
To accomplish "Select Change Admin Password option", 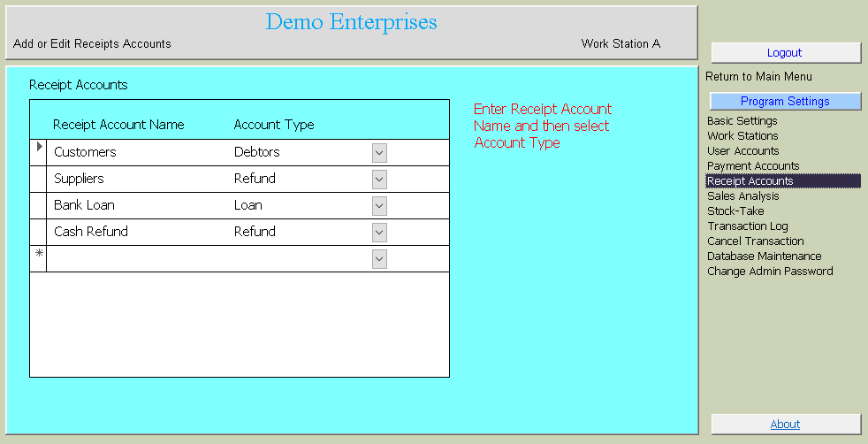I will pos(770,272).
